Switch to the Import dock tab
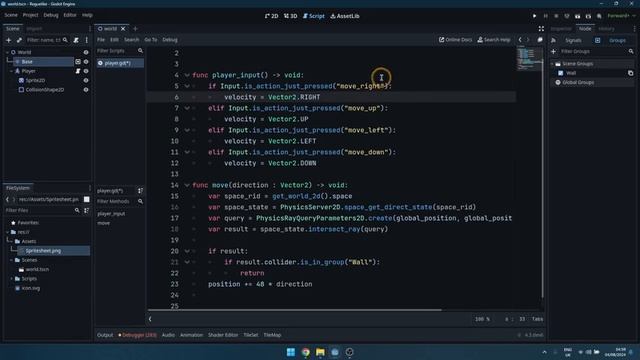Screen dimensions: 640x360 pos(34,29)
